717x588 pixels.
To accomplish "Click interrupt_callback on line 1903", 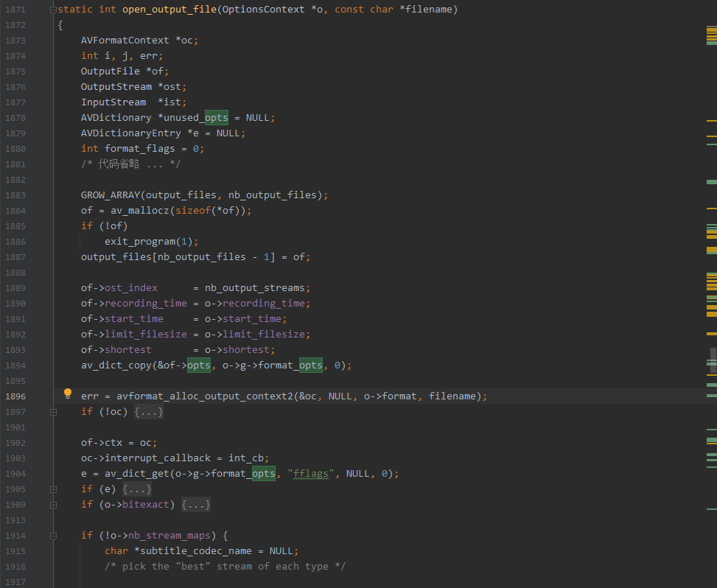I will pyautogui.click(x=158, y=458).
